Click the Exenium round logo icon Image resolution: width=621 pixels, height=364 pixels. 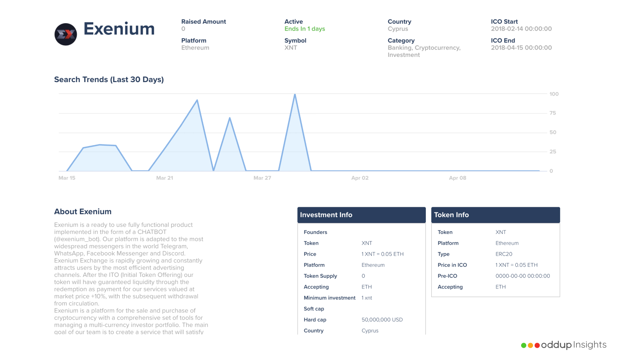[x=66, y=34]
